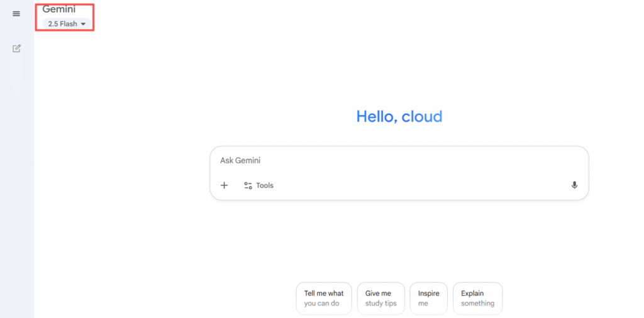
Task: Pick the 'Explain something' suggestion chip
Action: click(x=478, y=299)
